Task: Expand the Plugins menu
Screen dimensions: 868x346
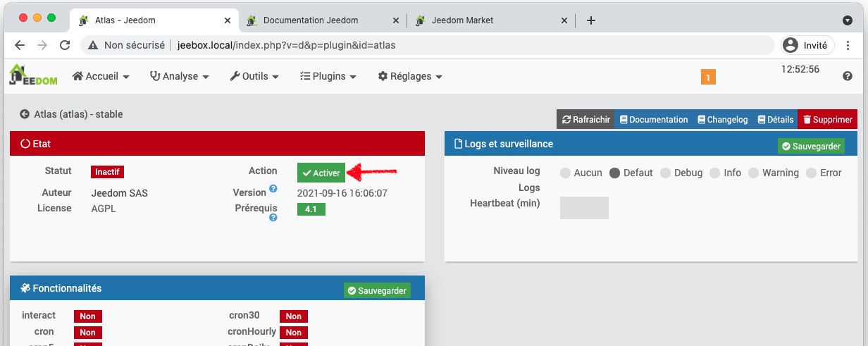Action: tap(328, 76)
